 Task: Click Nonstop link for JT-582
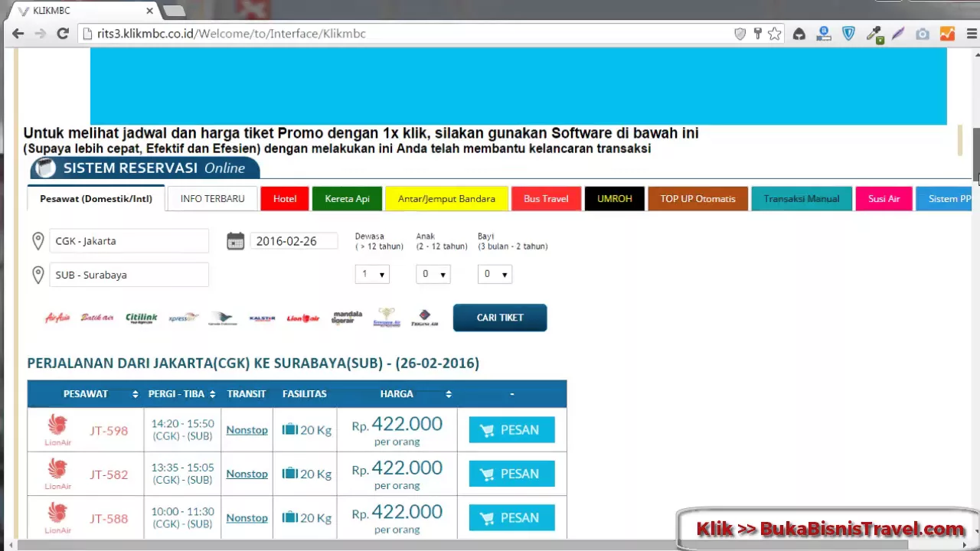[x=247, y=474]
